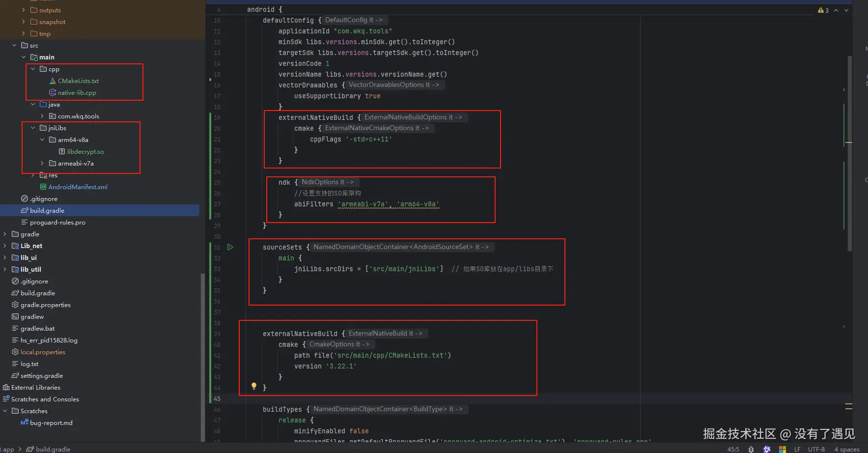Click the app breadcrumb in navigation bar
The image size is (868, 453).
click(8, 449)
